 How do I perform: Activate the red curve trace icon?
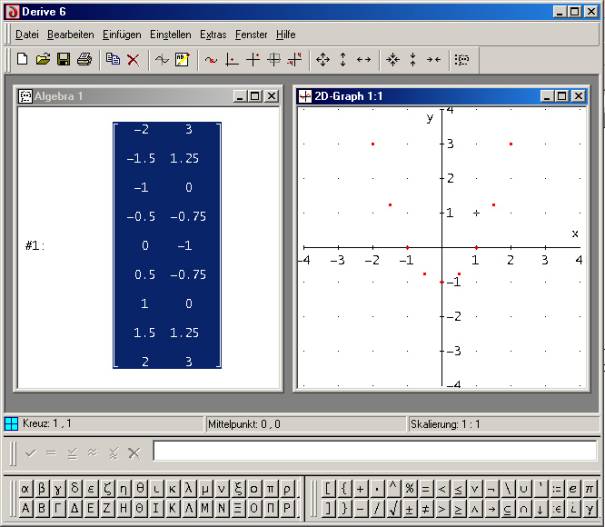211,59
